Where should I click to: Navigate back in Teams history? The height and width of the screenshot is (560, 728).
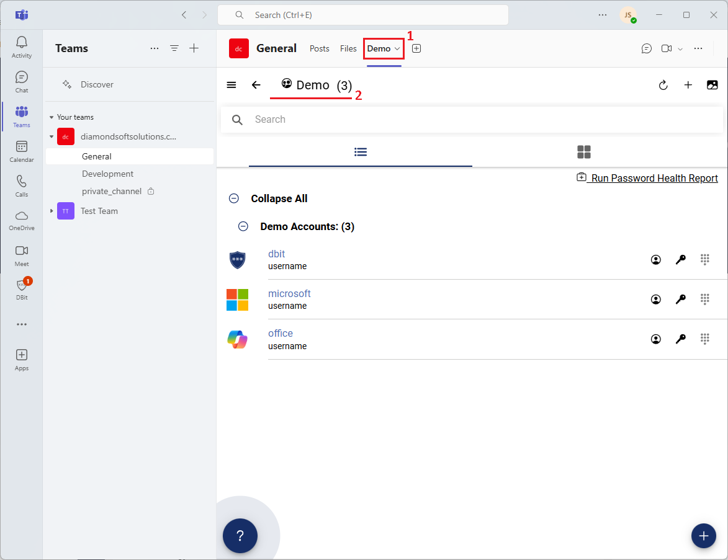point(184,15)
